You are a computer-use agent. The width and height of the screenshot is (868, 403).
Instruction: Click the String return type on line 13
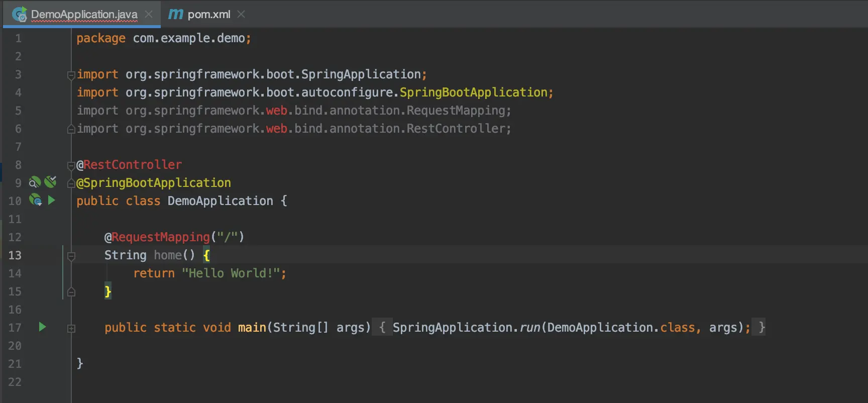pos(126,255)
